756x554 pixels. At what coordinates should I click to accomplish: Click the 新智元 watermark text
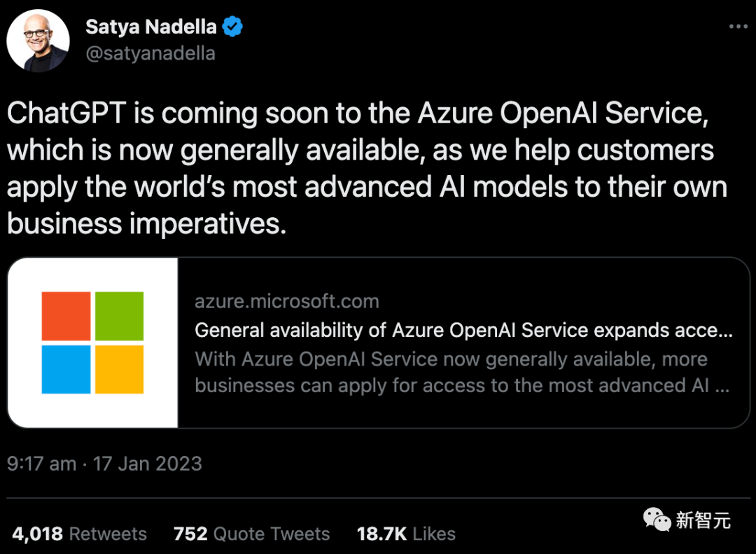[703, 520]
